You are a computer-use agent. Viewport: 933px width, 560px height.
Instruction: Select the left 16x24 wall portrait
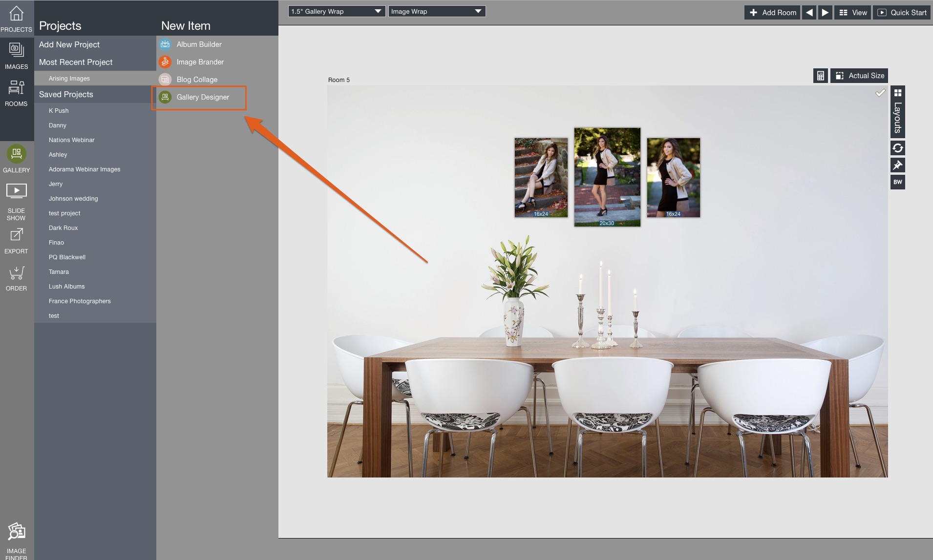[541, 177]
